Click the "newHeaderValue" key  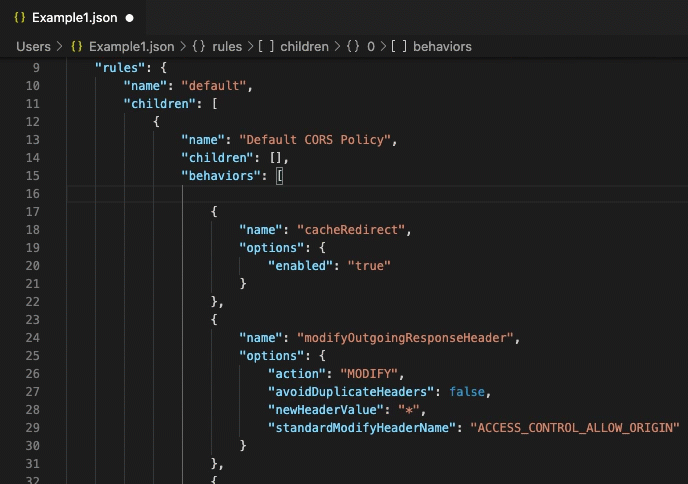click(326, 410)
